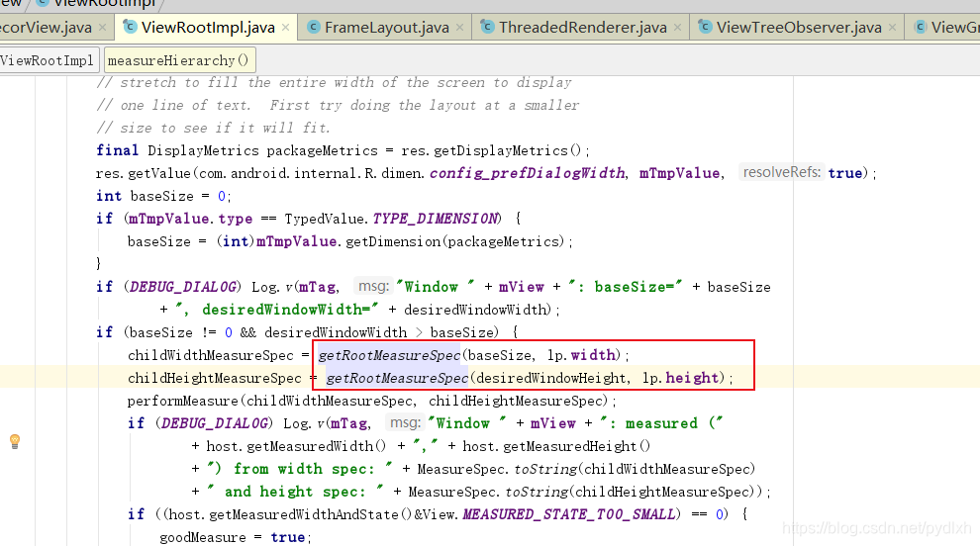
Task: Click the class icon on ThreadedRenderer.java tab
Action: pos(487,27)
